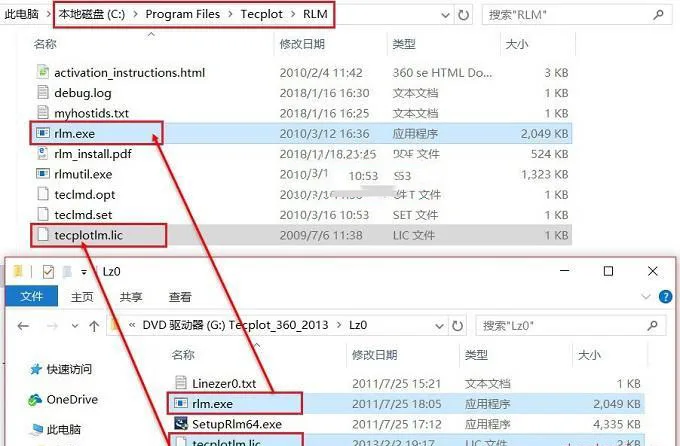680x446 pixels.
Task: Open RLM address bar history dropdown
Action: [x=445, y=16]
